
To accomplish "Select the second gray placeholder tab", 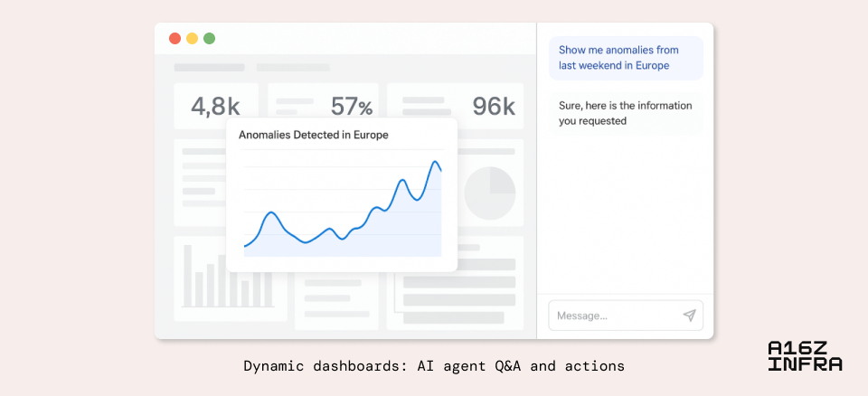I will pos(293,68).
